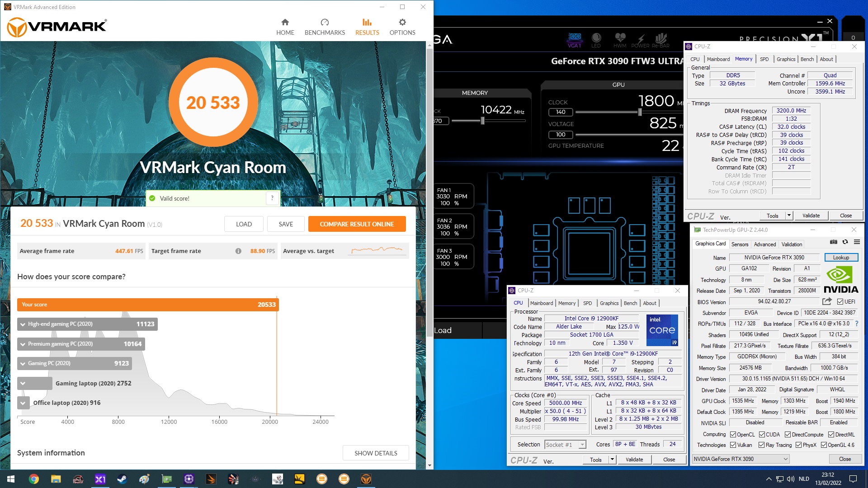The height and width of the screenshot is (488, 868).
Task: Open the Bench tab in lower CPU-Z
Action: [630, 303]
